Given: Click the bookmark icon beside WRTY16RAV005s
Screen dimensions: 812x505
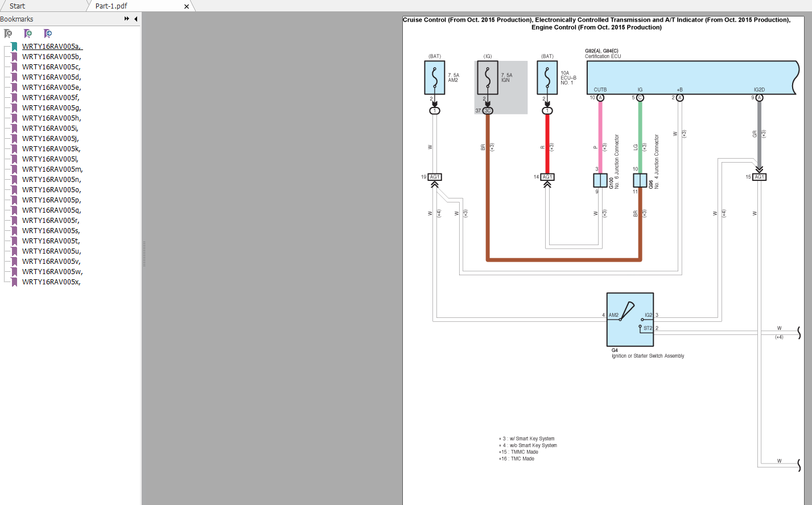Looking at the screenshot, I should (x=14, y=231).
